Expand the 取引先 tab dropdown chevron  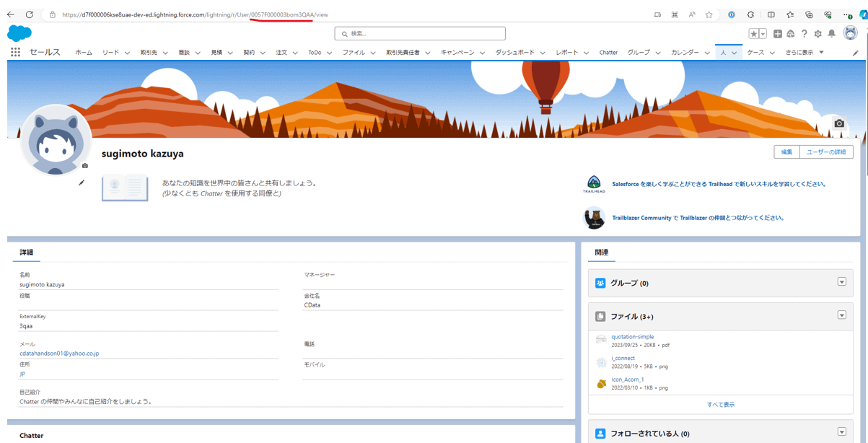pyautogui.click(x=165, y=53)
